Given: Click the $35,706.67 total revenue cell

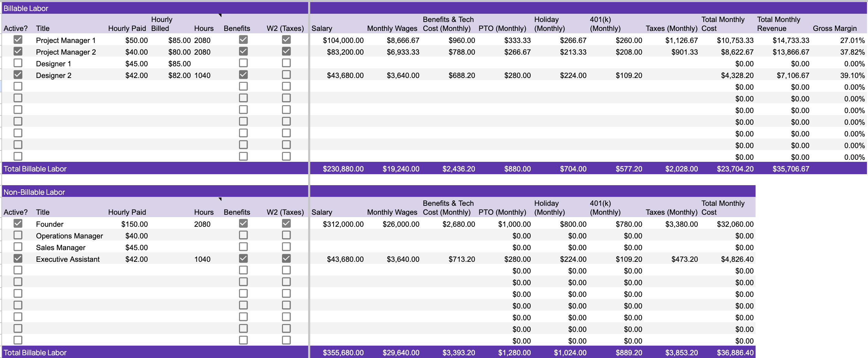Looking at the screenshot, I should (791, 169).
